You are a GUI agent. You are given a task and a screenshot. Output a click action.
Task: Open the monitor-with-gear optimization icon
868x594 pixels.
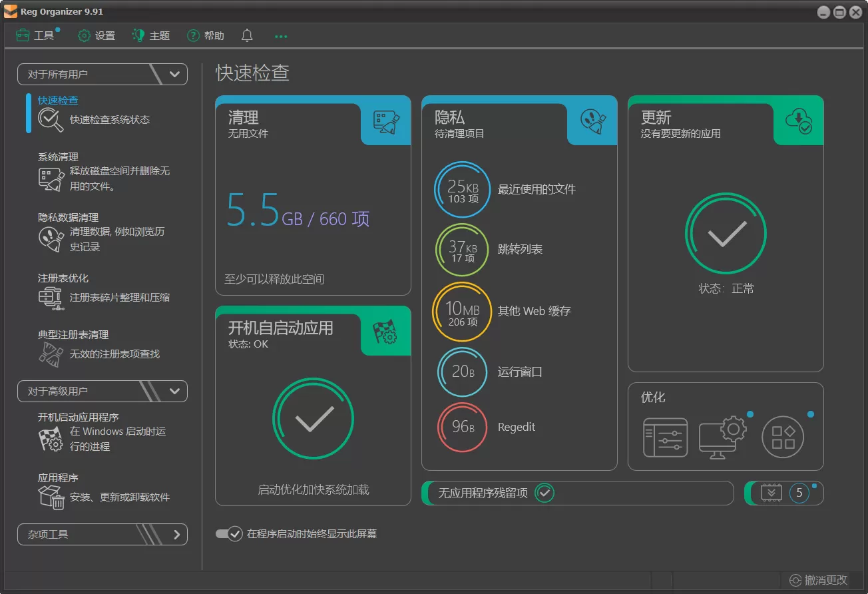[x=723, y=436]
